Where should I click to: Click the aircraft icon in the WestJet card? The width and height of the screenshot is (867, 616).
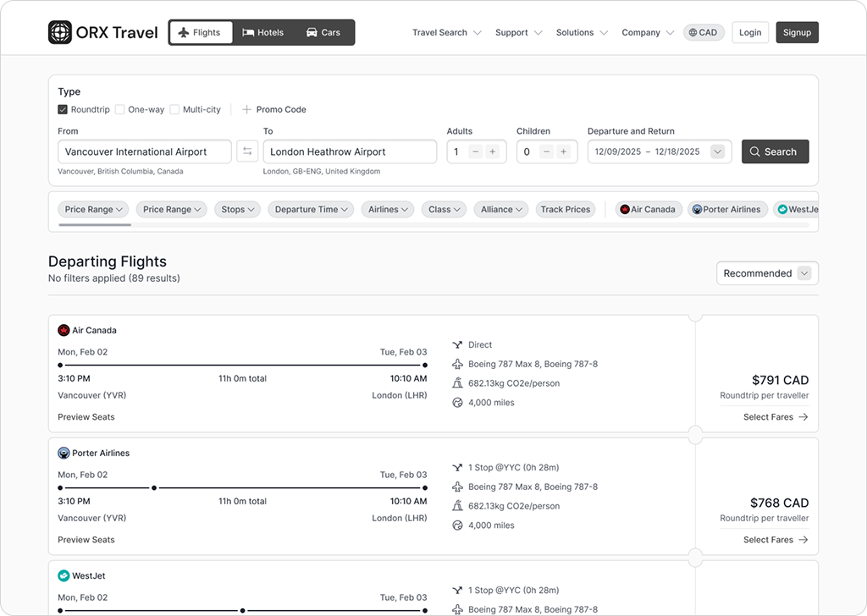pos(457,609)
